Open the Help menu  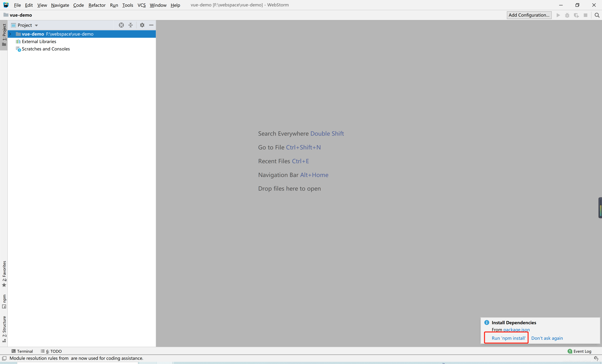click(175, 5)
